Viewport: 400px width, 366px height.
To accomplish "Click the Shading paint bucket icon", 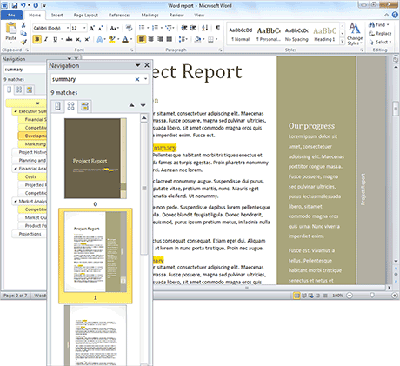I will click(198, 39).
